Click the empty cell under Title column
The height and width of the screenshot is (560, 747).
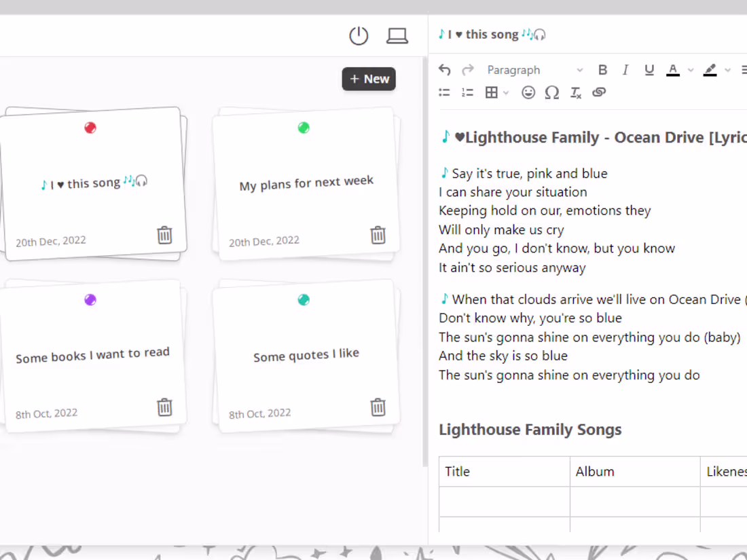click(505, 502)
